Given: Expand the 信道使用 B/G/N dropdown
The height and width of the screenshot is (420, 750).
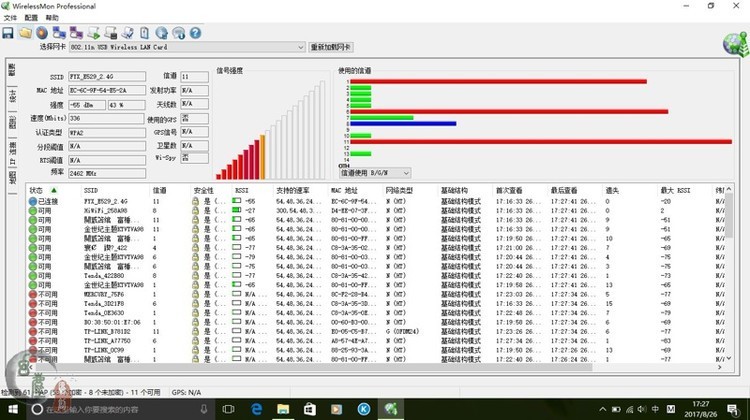Looking at the screenshot, I should tap(406, 173).
